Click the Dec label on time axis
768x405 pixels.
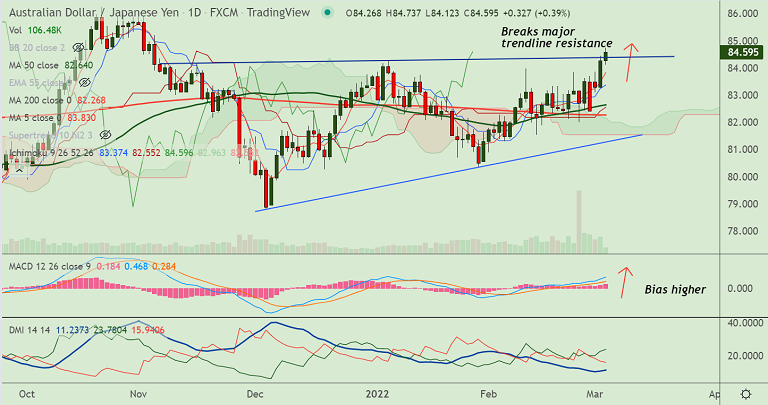click(255, 394)
